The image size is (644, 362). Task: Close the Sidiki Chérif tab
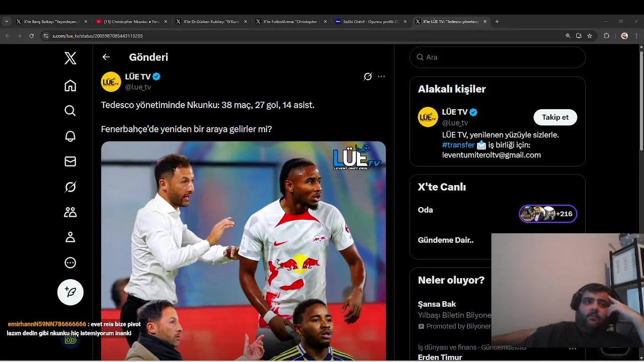tap(405, 22)
